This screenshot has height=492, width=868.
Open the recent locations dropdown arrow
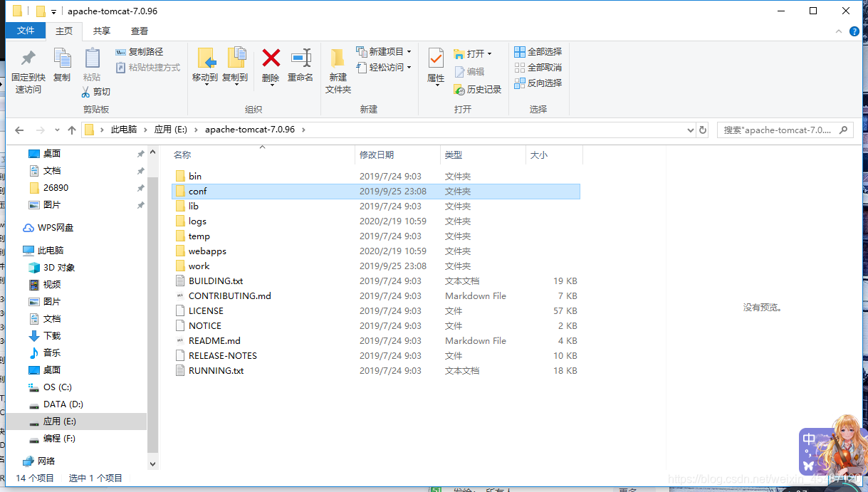(x=58, y=130)
